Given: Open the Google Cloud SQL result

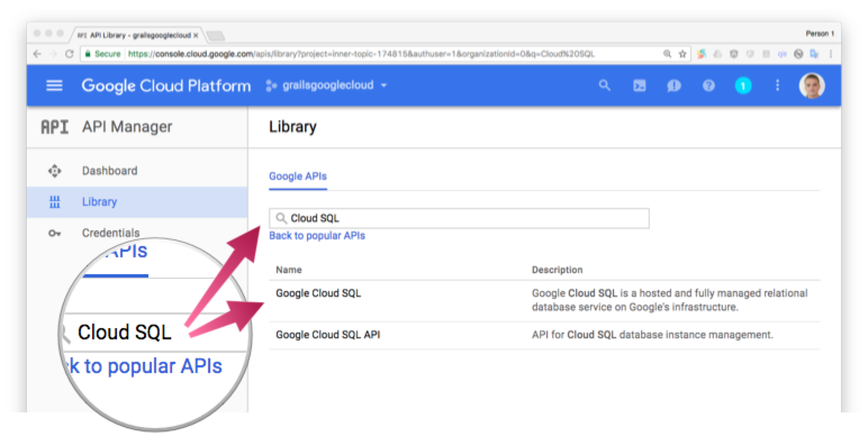Looking at the screenshot, I should coord(318,293).
